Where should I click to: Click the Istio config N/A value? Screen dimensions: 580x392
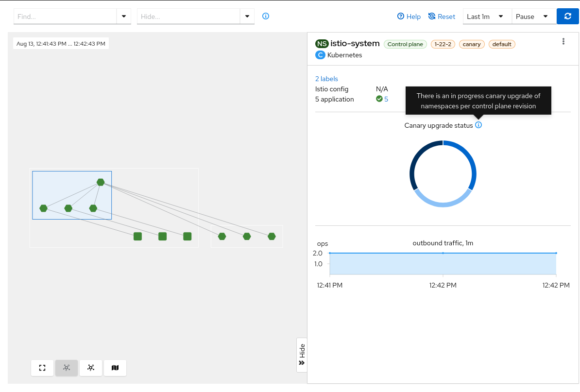pyautogui.click(x=382, y=89)
